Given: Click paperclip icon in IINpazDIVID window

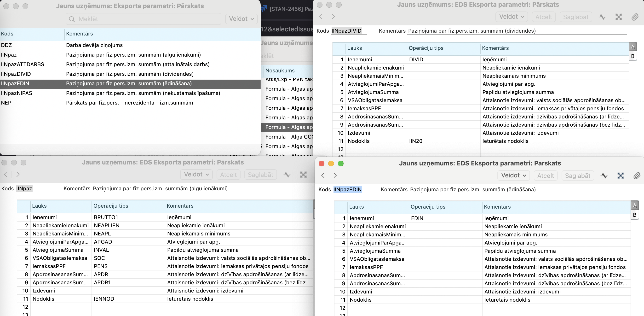Looking at the screenshot, I should tap(635, 17).
